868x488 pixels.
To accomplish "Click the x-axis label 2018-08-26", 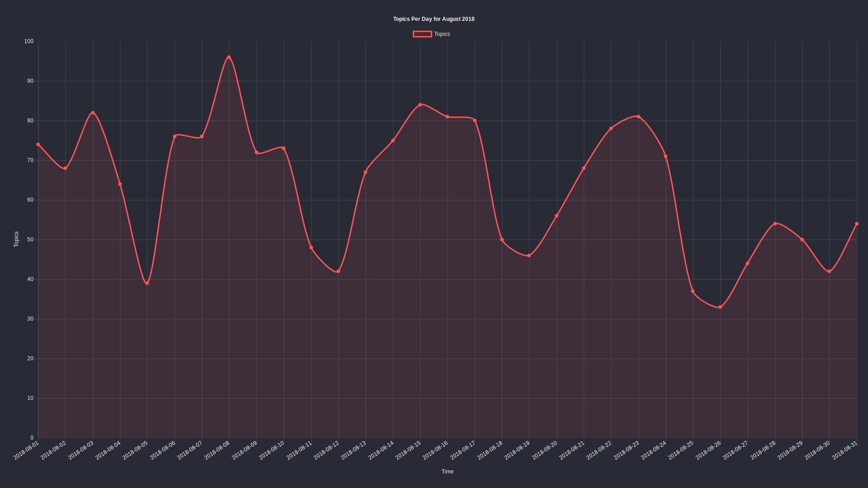I will click(708, 450).
